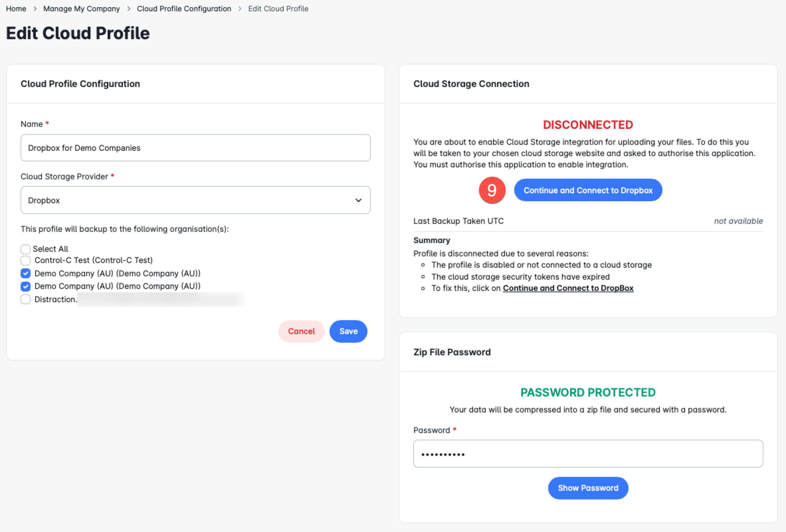The image size is (786, 532).
Task: Cancel editing the cloud profile
Action: [301, 331]
